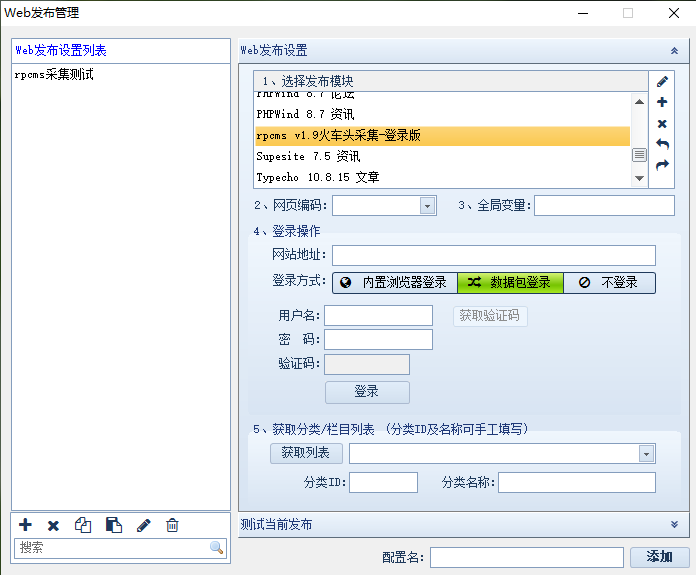Select Typecho 10.8.15 文章 module

(443, 177)
